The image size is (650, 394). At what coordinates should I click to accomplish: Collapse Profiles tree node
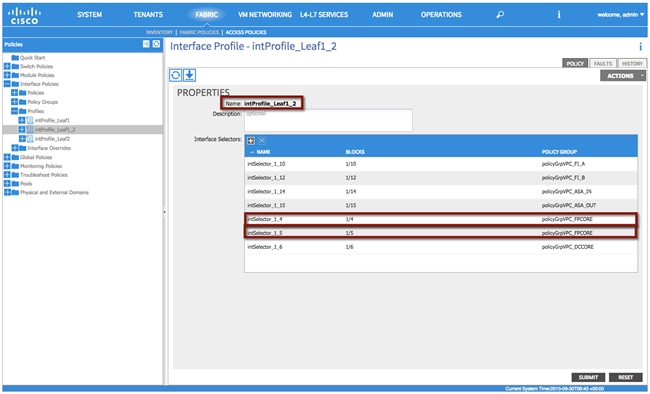click(15, 111)
